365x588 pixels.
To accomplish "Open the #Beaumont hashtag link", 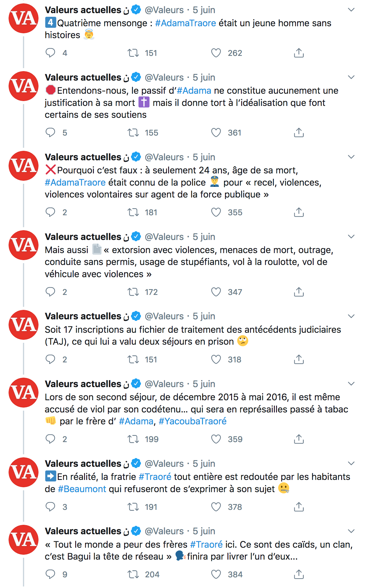I will coord(82,489).
